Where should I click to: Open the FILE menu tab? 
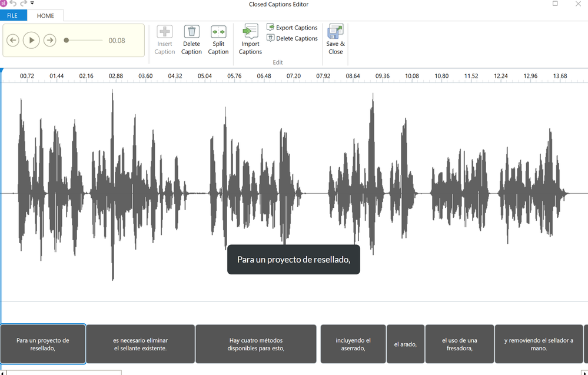coord(12,16)
